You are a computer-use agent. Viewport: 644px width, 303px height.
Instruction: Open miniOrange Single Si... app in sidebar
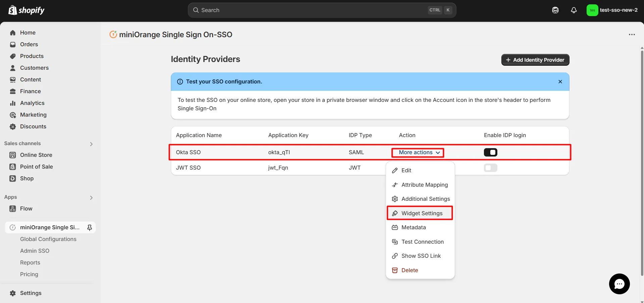click(50, 227)
